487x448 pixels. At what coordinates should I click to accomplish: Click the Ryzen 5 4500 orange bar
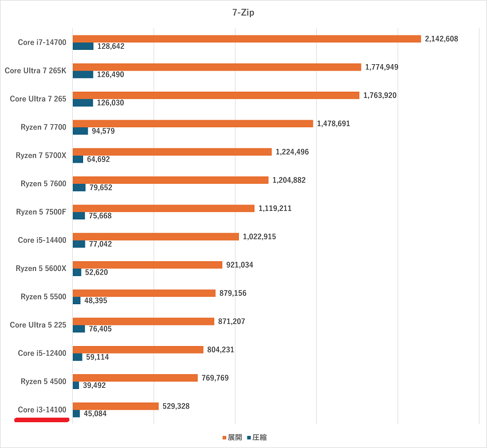point(135,378)
